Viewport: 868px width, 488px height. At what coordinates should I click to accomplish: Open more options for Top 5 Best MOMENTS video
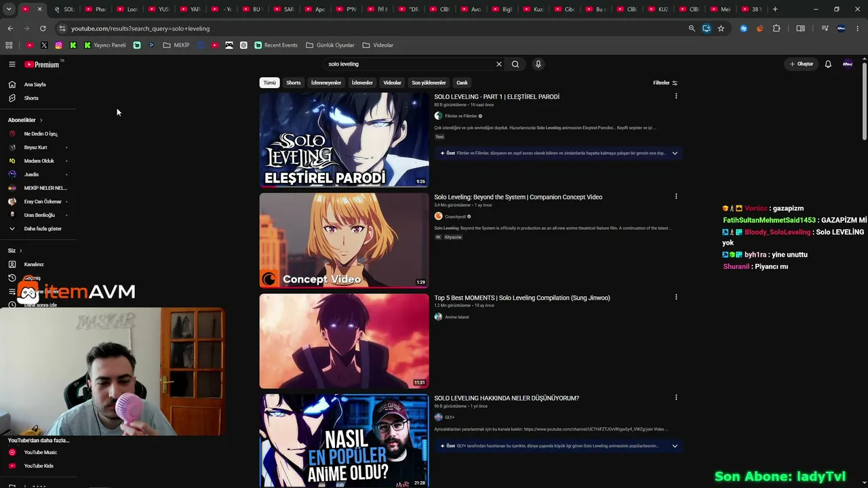point(676,297)
